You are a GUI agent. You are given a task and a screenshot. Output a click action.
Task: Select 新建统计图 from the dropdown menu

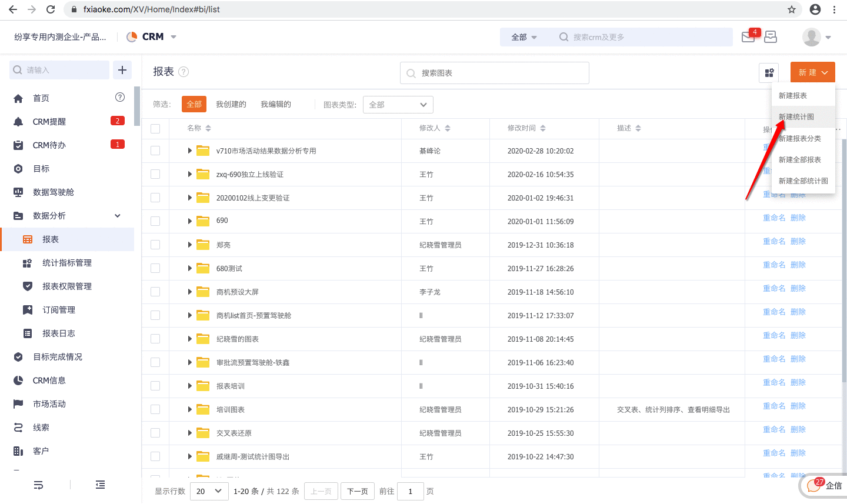click(803, 116)
